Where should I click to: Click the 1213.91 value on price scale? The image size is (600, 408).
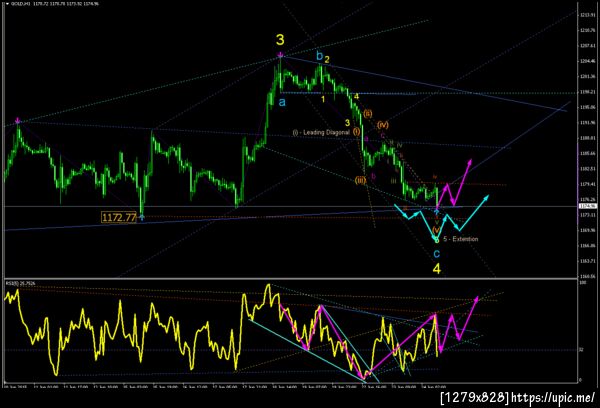click(x=589, y=15)
